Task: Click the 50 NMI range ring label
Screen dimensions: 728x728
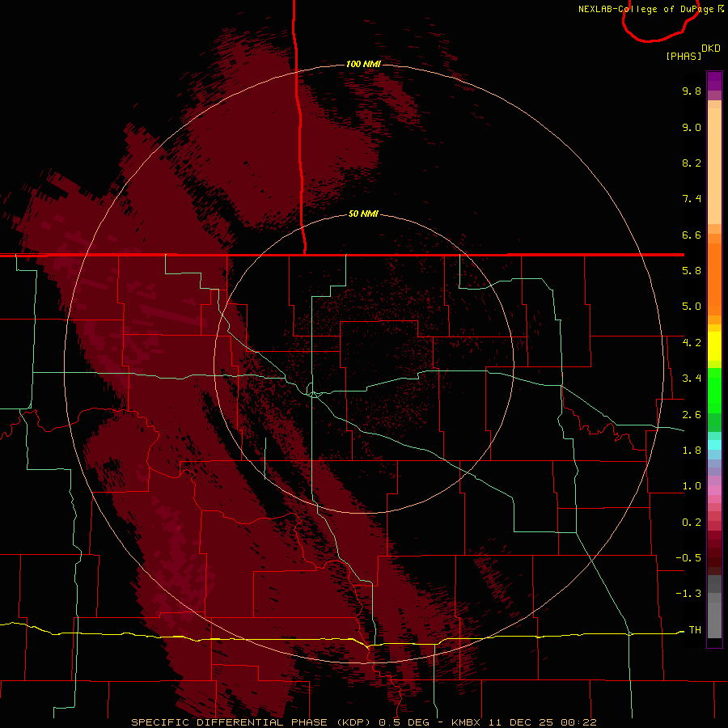Action: [363, 214]
